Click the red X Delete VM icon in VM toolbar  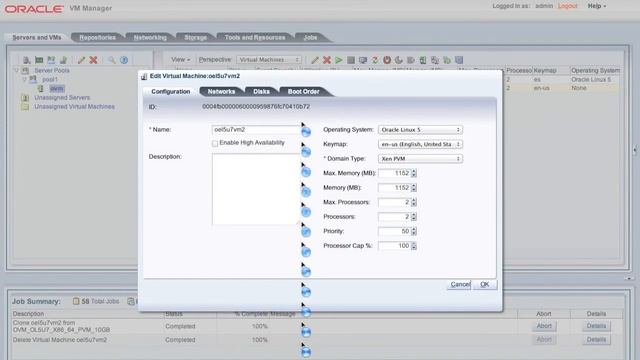pyautogui.click(x=327, y=60)
